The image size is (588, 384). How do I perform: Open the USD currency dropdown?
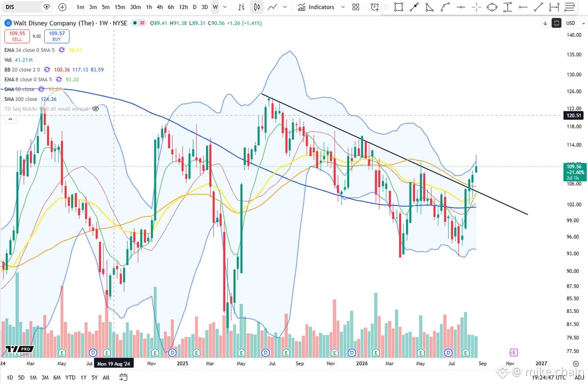point(575,23)
